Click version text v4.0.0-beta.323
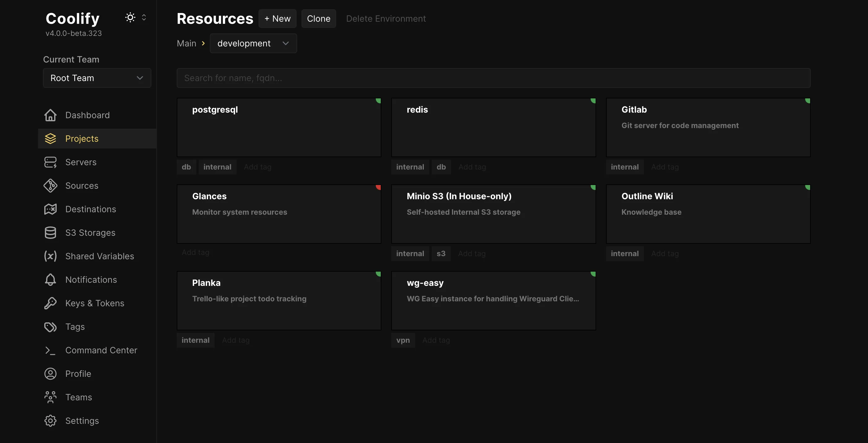The height and width of the screenshot is (443, 868). pyautogui.click(x=73, y=33)
